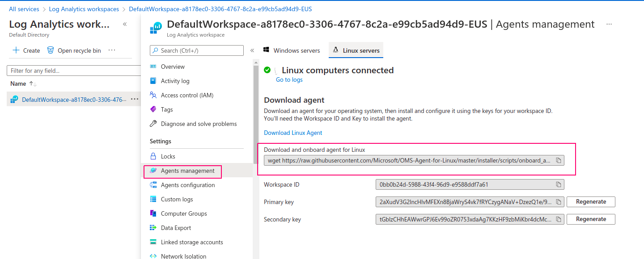Click the recycle bin icon
Viewport: 644px width, 259px height.
[x=51, y=50]
